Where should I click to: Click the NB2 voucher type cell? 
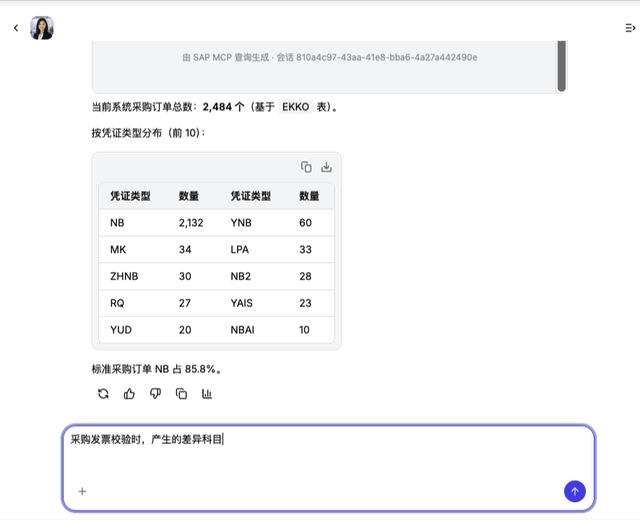pos(240,276)
